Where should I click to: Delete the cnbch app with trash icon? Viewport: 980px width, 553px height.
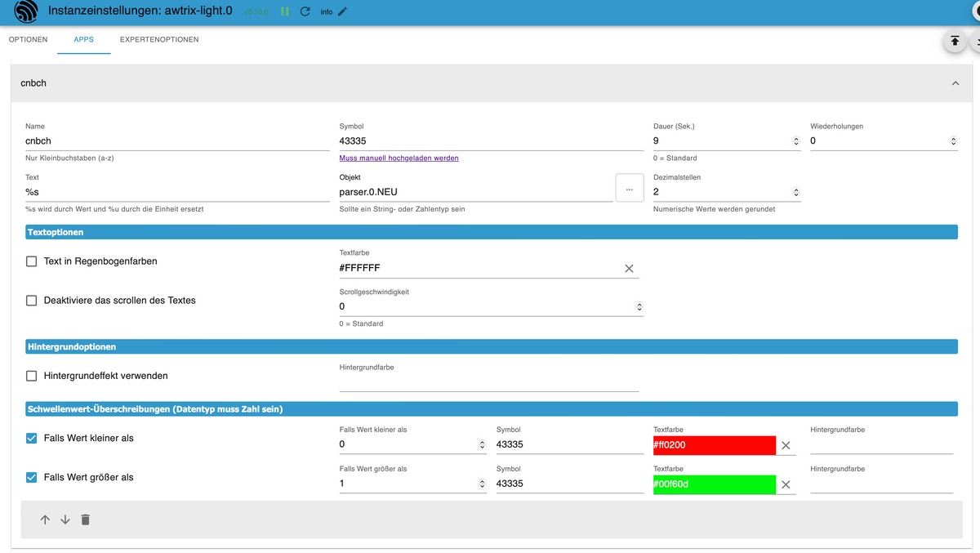click(x=86, y=520)
